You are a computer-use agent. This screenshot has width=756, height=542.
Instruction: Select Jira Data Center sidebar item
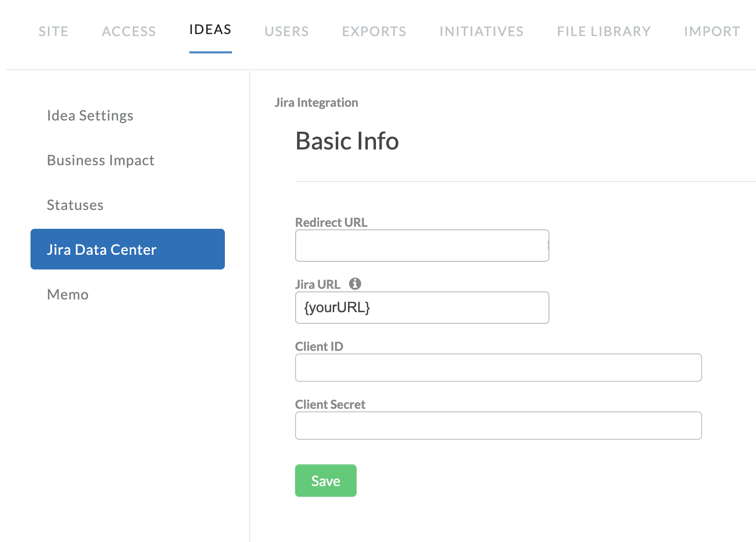click(128, 249)
